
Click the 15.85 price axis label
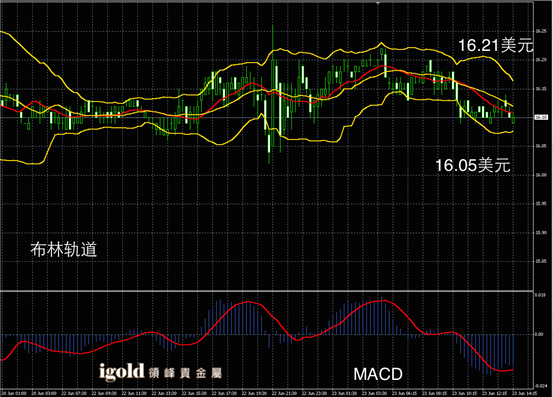(x=541, y=261)
